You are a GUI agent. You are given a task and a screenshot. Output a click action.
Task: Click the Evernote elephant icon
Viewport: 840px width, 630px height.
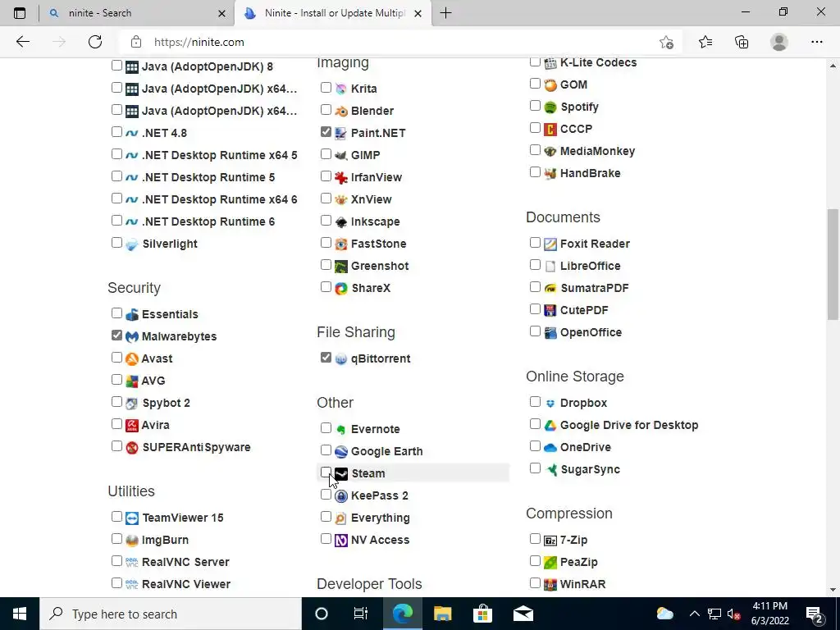pos(340,430)
